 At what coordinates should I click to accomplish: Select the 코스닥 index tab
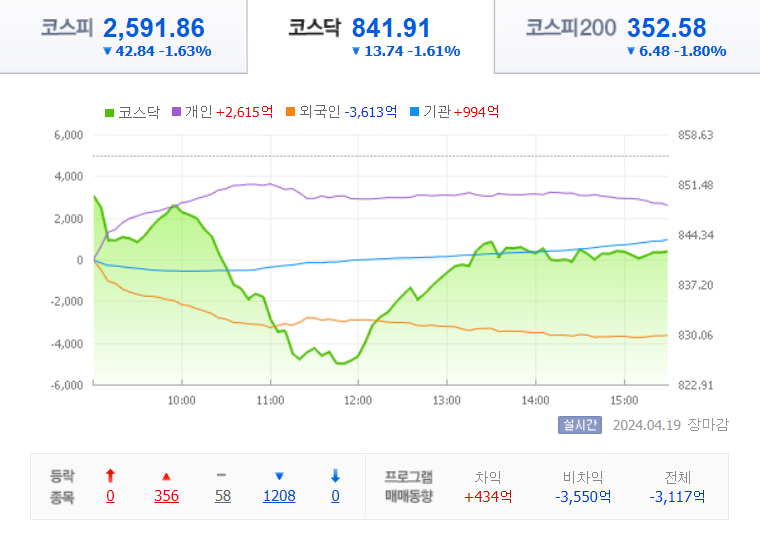pyautogui.click(x=371, y=36)
